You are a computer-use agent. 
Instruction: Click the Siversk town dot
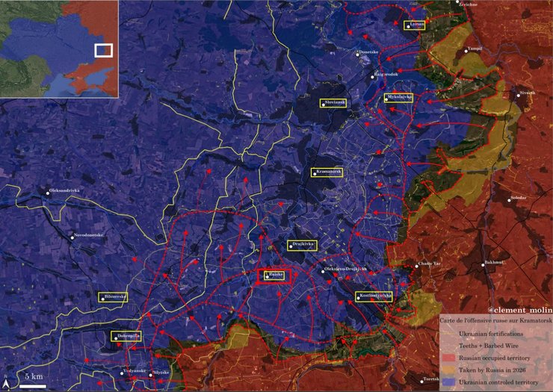pos(519,94)
